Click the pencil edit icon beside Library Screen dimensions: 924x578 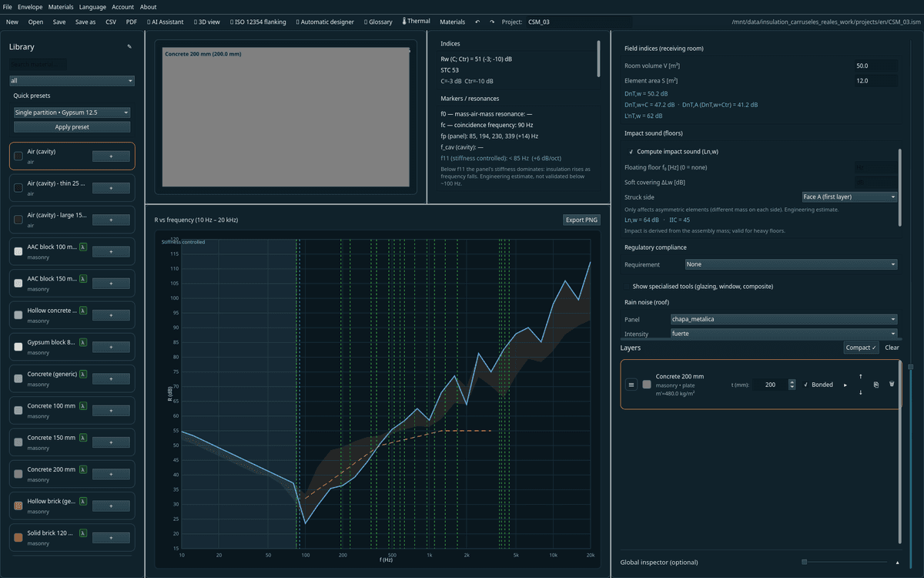pos(129,47)
